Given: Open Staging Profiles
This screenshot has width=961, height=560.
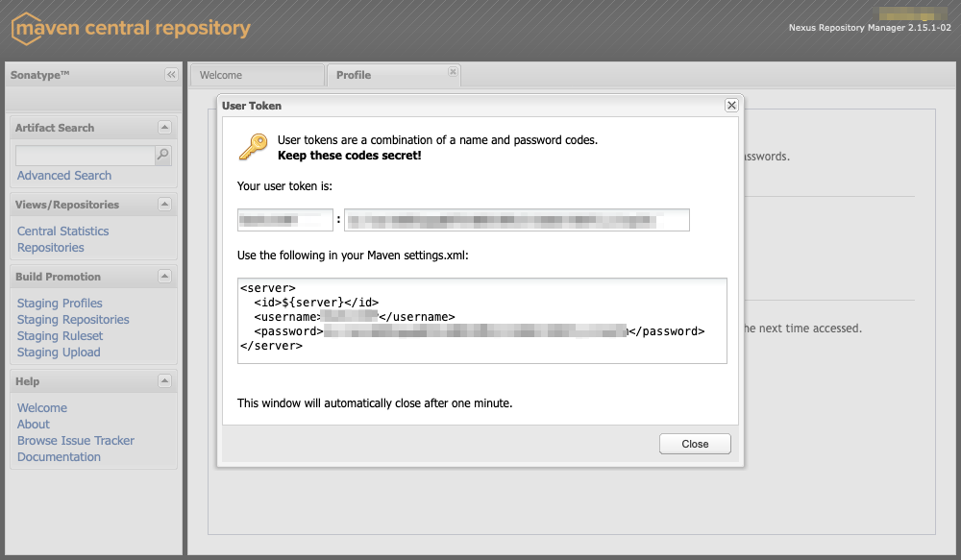Looking at the screenshot, I should (60, 304).
